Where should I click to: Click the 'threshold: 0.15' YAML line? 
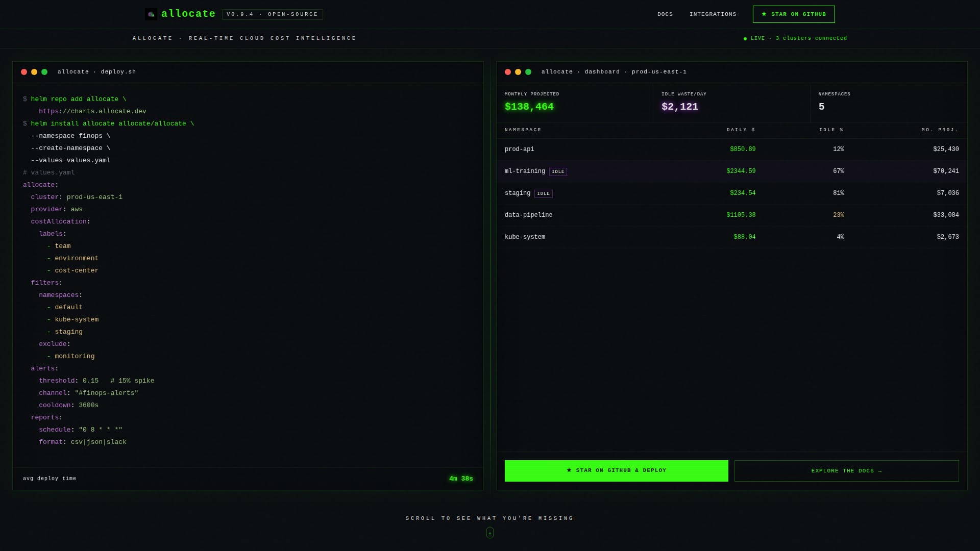click(69, 381)
